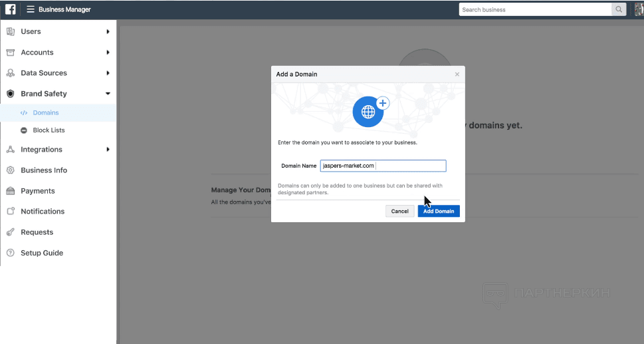Click the Business Info gear icon
The image size is (644, 344).
coord(11,170)
